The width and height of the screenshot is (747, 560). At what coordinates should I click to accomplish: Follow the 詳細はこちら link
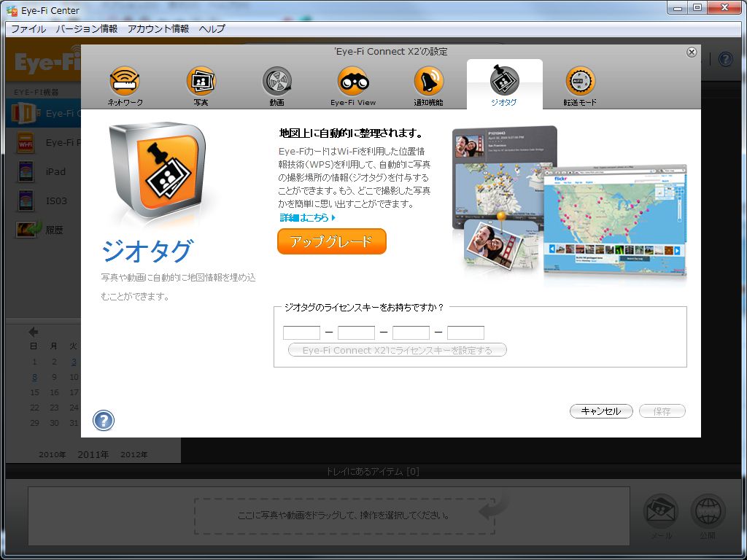pos(307,217)
